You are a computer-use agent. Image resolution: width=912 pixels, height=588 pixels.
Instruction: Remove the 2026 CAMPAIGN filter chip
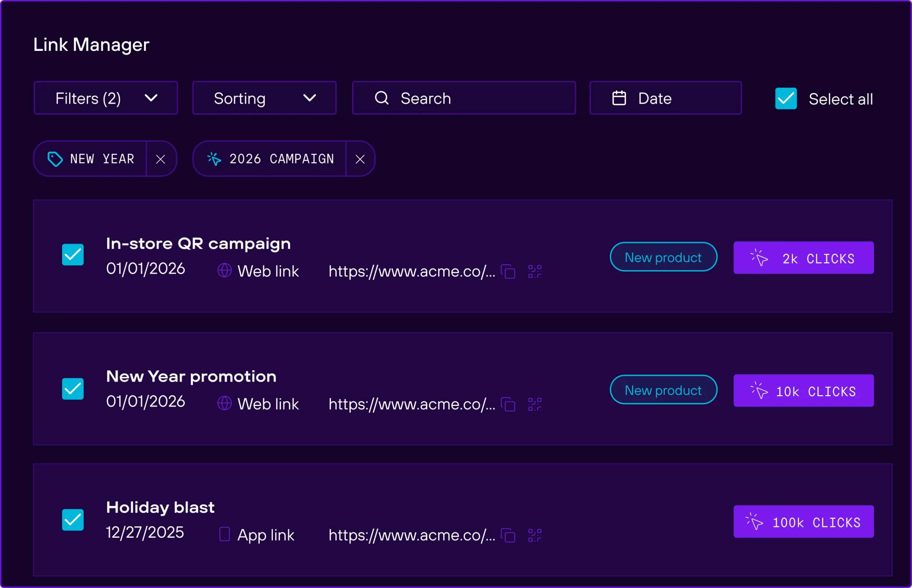click(360, 159)
